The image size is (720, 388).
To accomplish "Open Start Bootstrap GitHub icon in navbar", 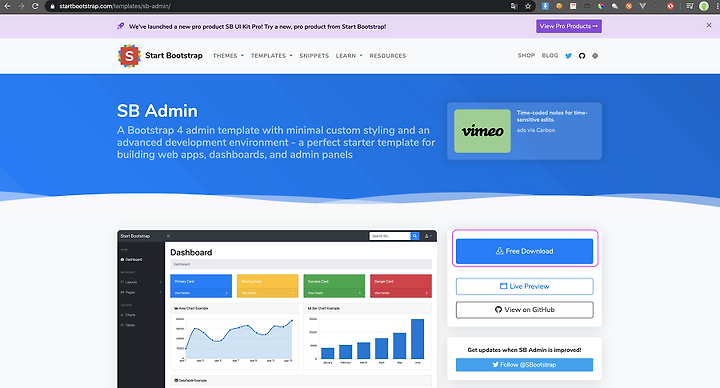I will (582, 56).
